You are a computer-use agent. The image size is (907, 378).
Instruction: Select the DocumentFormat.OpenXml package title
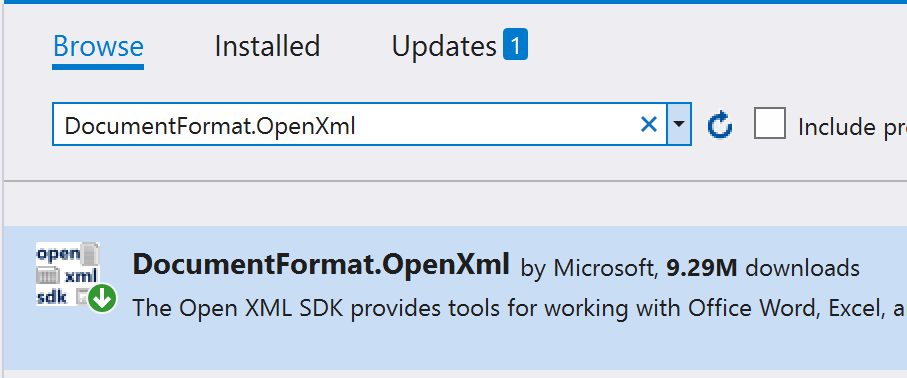click(321, 265)
